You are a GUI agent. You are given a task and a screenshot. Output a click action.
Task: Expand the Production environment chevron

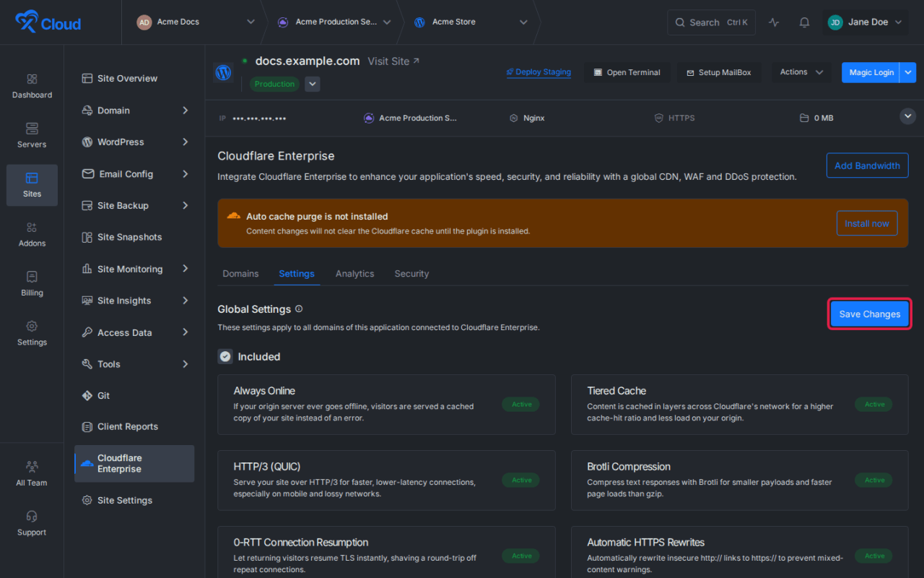[312, 84]
